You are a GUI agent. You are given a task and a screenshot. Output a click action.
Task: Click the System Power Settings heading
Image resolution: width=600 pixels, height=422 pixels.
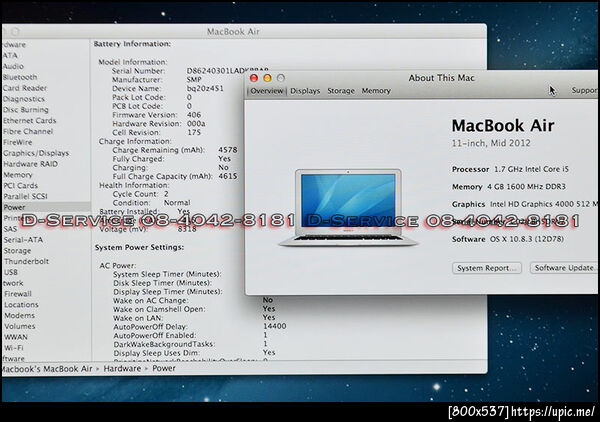tap(139, 248)
